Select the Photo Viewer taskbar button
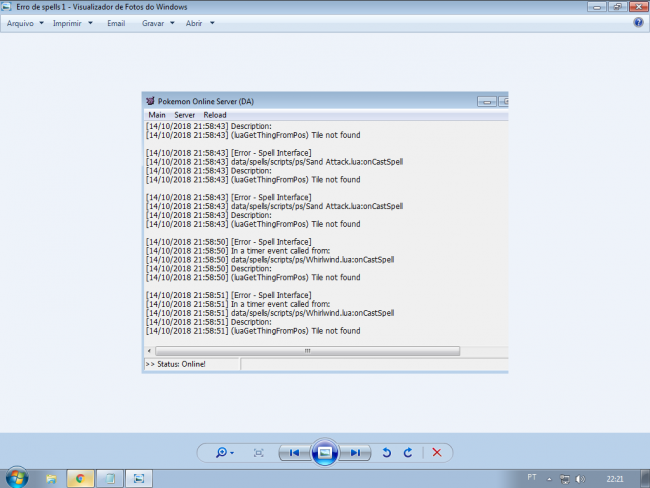650x488 pixels. coord(139,479)
